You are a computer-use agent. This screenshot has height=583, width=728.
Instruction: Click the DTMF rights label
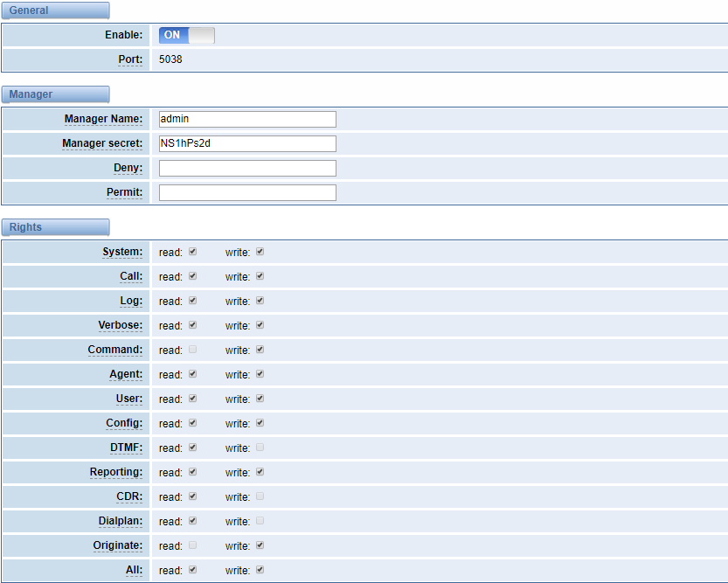(x=126, y=448)
